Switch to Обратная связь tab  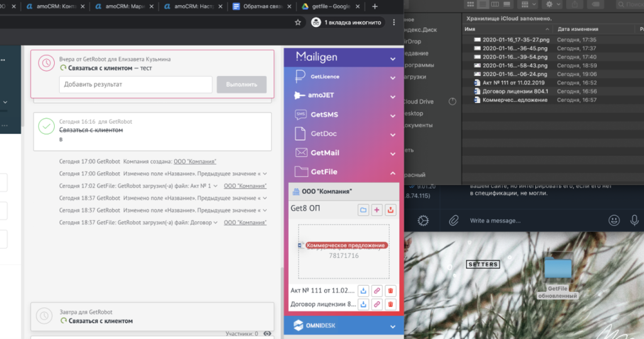pos(262,6)
